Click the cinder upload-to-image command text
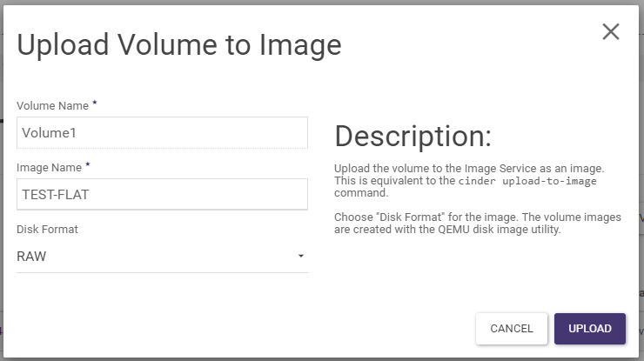This screenshot has width=644, height=361. (527, 181)
